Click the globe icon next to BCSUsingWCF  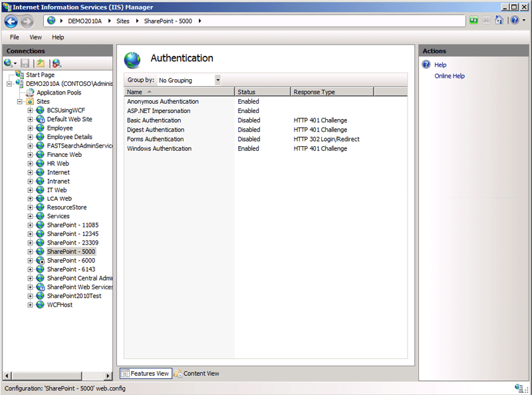click(40, 110)
